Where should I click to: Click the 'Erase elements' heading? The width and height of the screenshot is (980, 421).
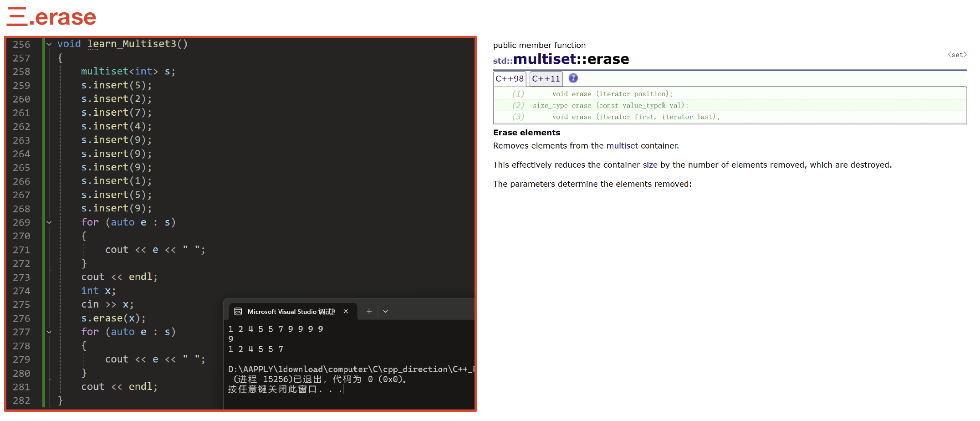pos(526,133)
